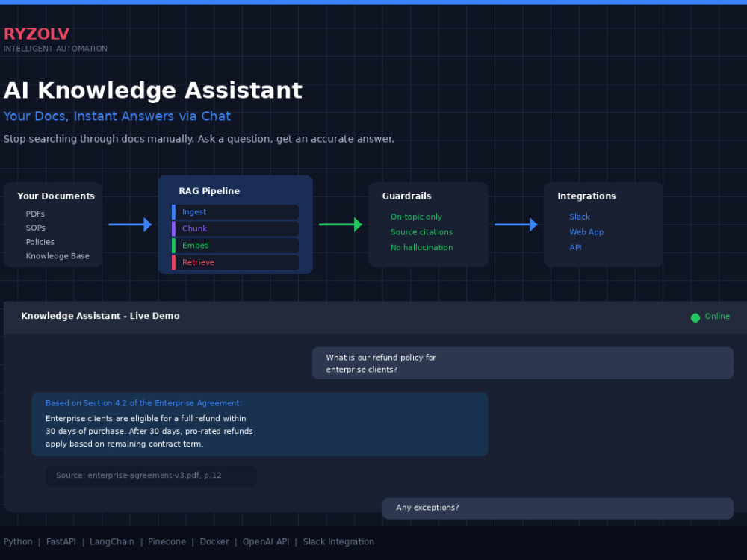The width and height of the screenshot is (747, 560).
Task: Click the refund policy question bubble
Action: (523, 364)
